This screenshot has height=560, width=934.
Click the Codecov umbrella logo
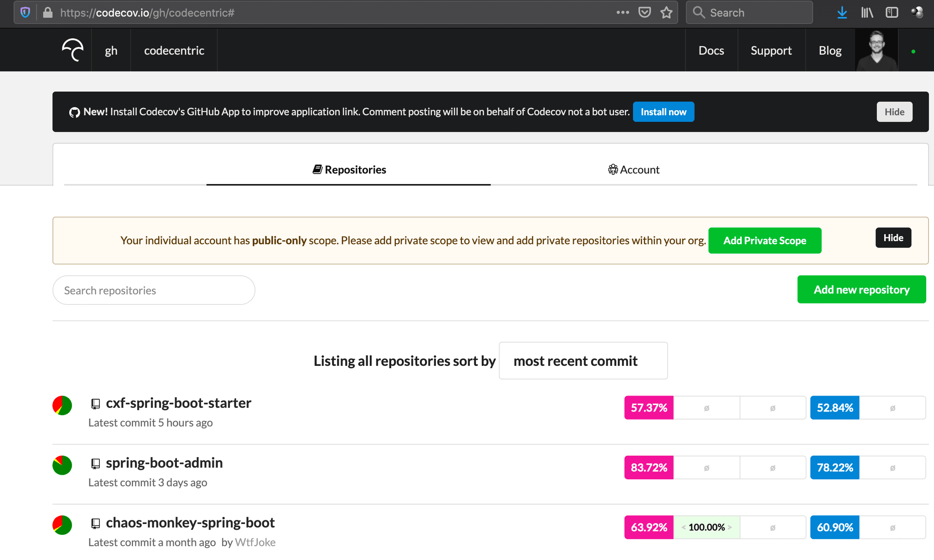73,50
